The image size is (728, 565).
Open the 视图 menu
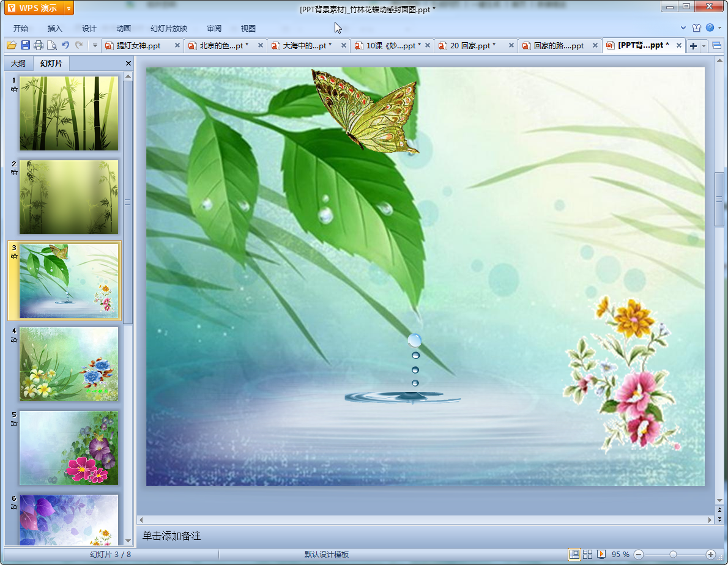tap(248, 28)
